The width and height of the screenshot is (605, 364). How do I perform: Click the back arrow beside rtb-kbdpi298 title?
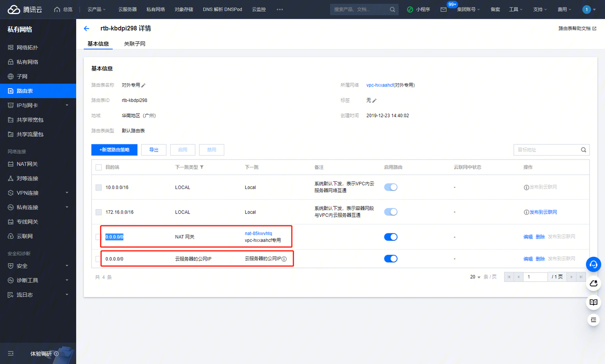click(x=86, y=29)
